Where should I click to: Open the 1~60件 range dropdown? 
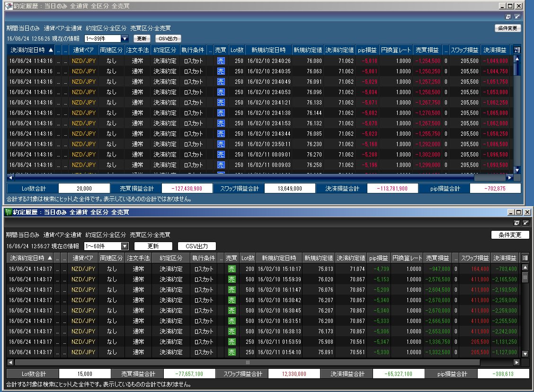coord(125,246)
